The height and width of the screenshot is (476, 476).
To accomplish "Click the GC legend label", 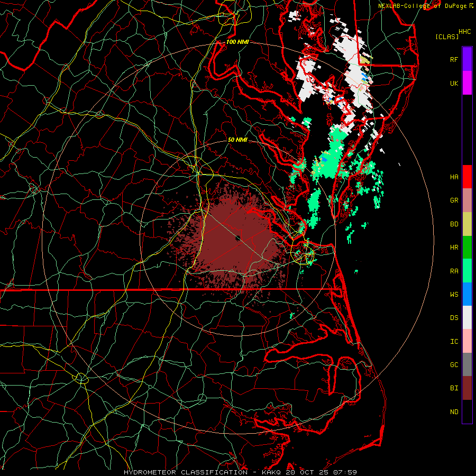I will [454, 365].
